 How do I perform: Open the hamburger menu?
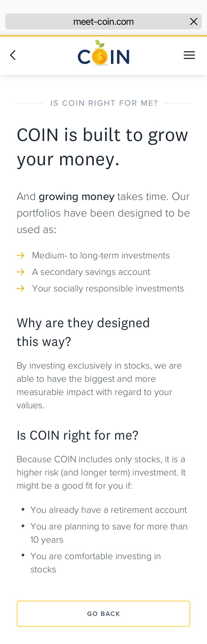(x=189, y=55)
